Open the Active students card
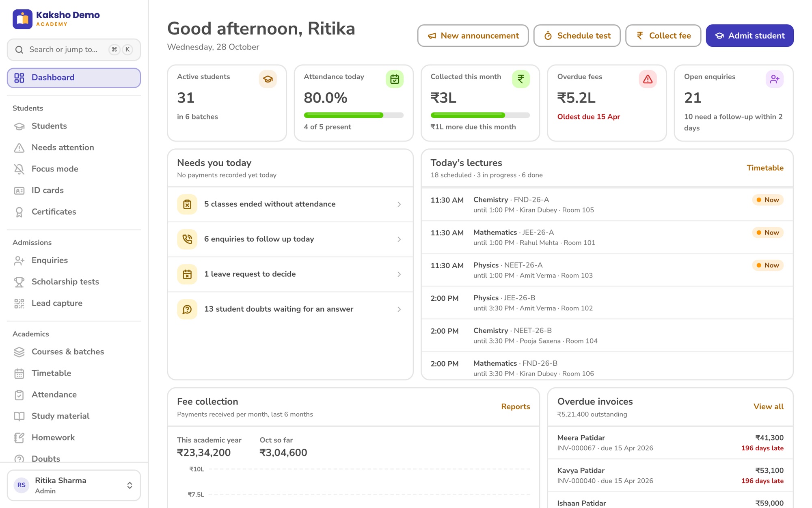 (227, 103)
